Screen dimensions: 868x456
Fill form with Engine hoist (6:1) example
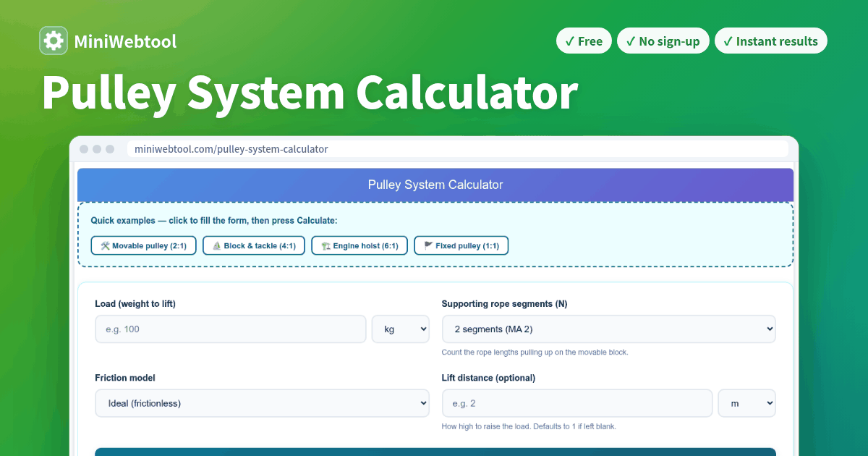point(359,246)
